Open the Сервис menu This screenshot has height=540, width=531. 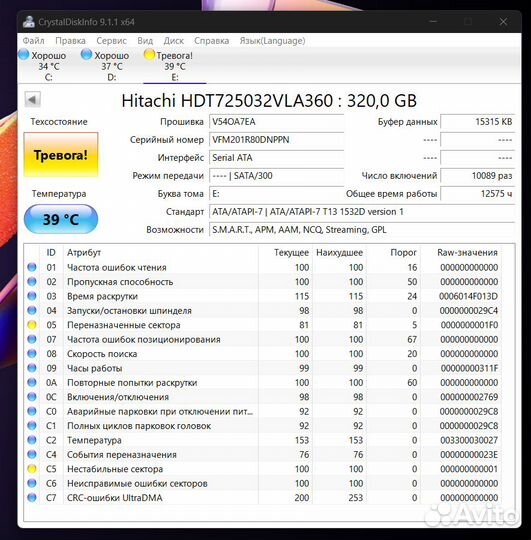(111, 41)
